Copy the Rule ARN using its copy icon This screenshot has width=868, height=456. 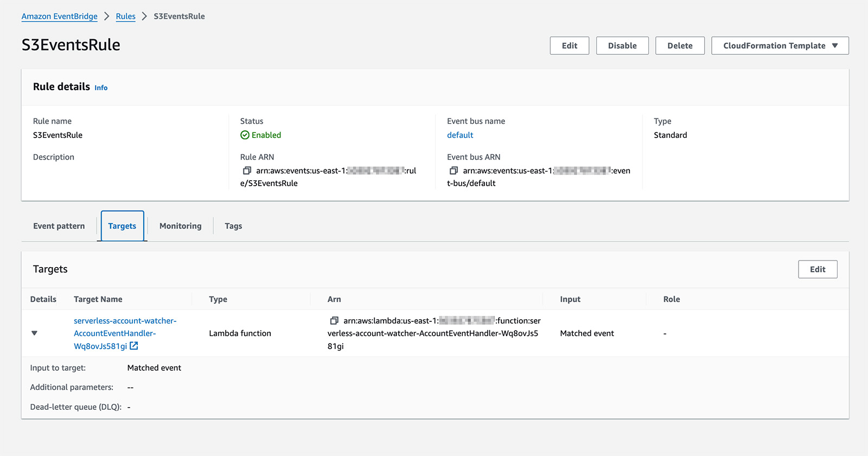[x=247, y=170]
